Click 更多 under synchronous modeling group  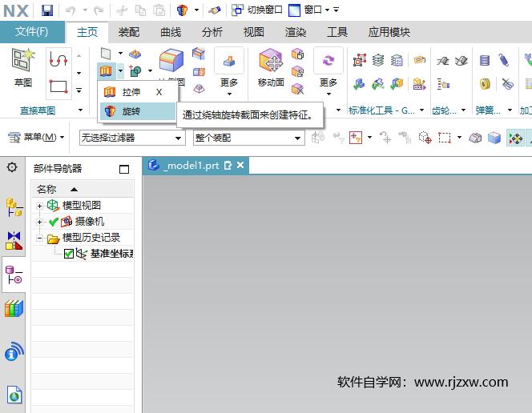[x=328, y=72]
